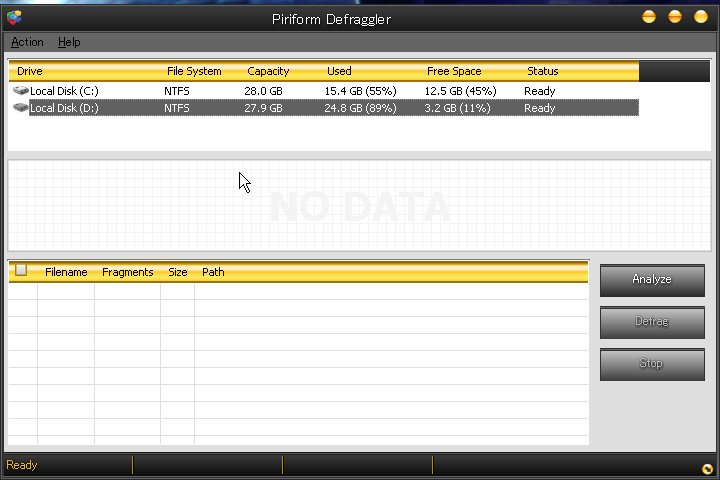Image resolution: width=720 pixels, height=480 pixels.
Task: Sort files by the Size column header
Action: [178, 272]
